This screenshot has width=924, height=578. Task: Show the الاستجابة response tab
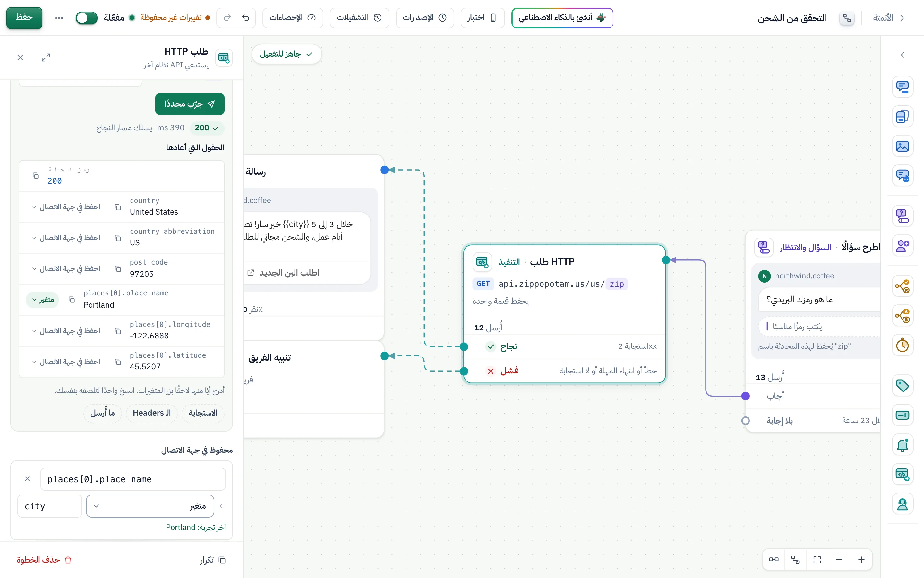[203, 413]
